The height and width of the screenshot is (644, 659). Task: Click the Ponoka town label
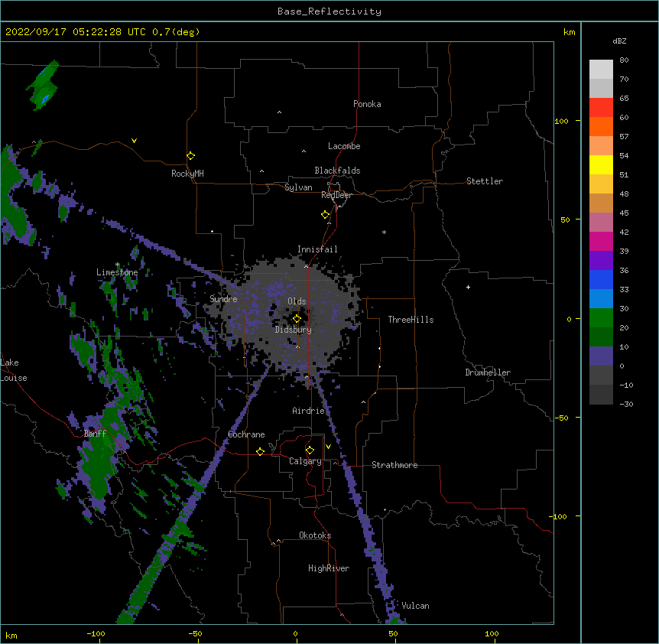coord(367,104)
